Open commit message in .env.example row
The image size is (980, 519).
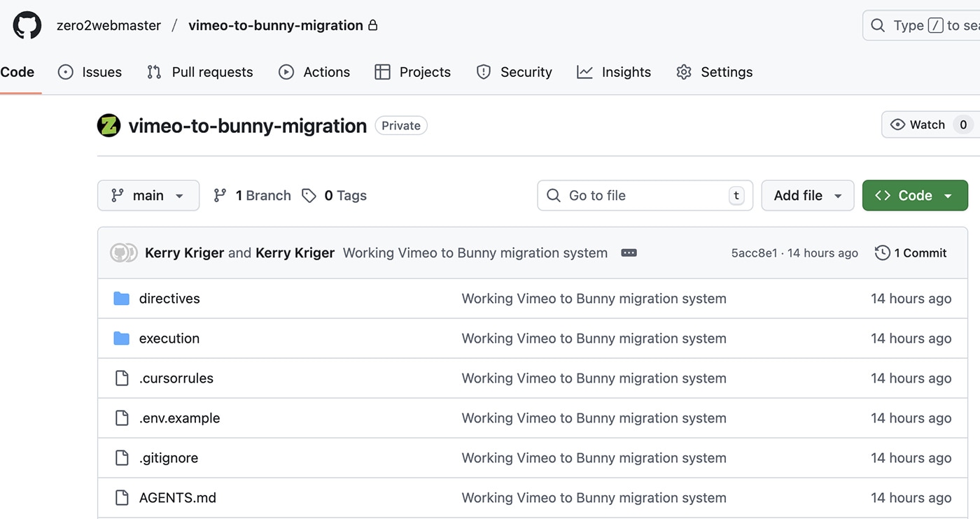coord(594,418)
